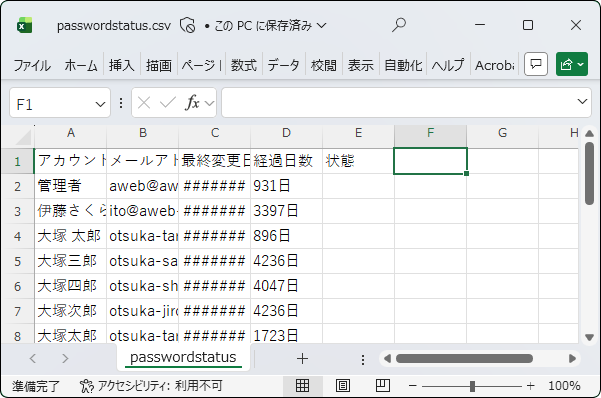The height and width of the screenshot is (398, 601).
Task: Zoom in with plus icon
Action: 530,386
